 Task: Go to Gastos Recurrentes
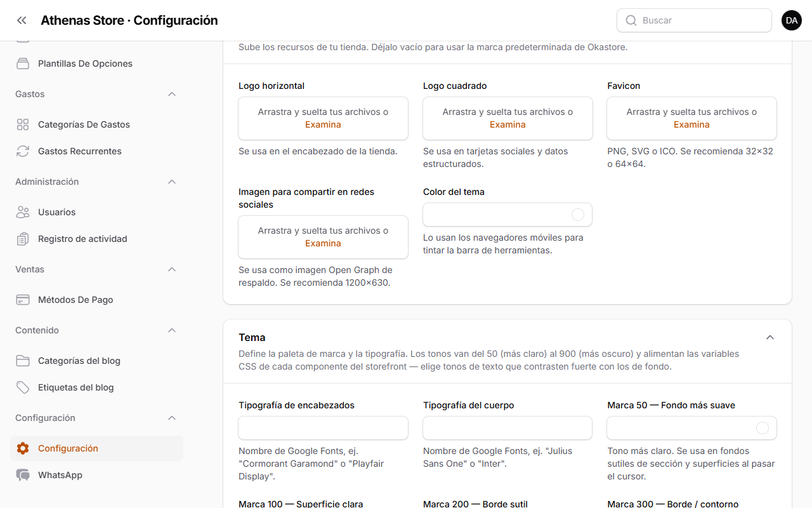(x=96, y=151)
